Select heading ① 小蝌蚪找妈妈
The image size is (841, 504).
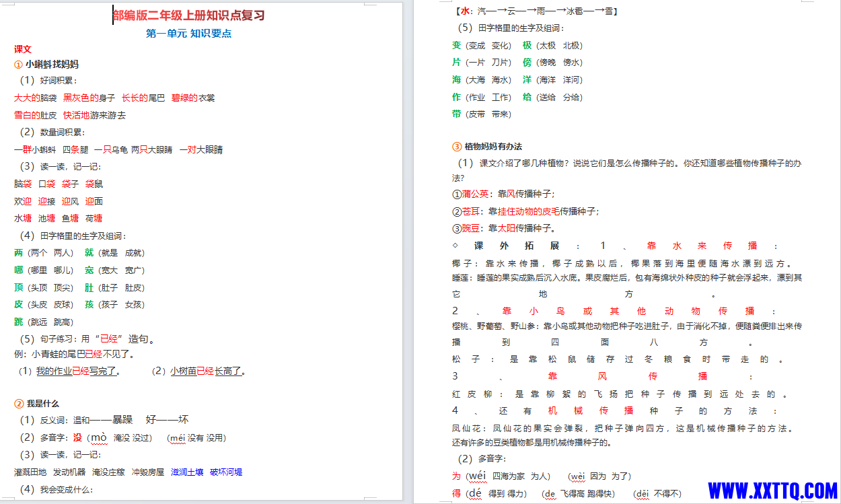click(46, 65)
